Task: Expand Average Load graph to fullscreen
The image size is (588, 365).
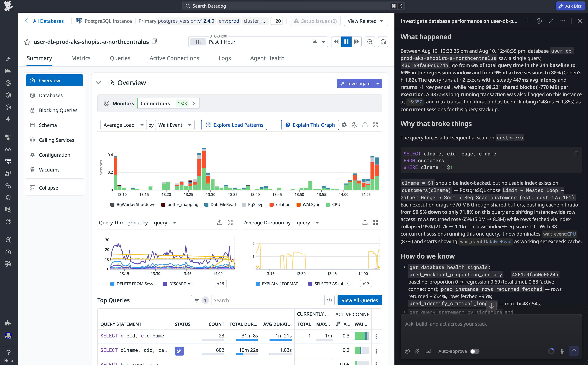Action: click(x=375, y=125)
